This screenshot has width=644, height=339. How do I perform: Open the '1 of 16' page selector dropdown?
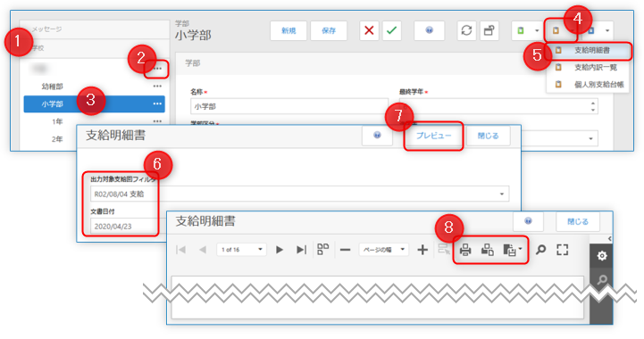click(x=261, y=250)
